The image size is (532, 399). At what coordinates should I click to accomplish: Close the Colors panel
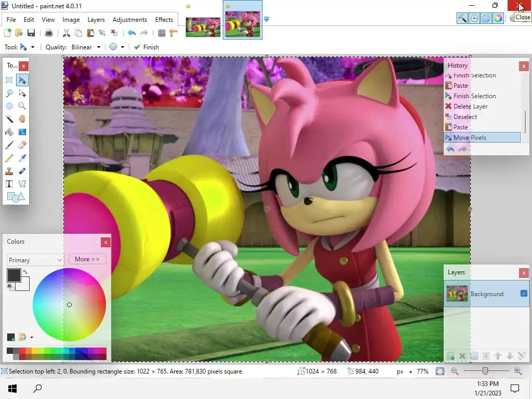(x=105, y=242)
